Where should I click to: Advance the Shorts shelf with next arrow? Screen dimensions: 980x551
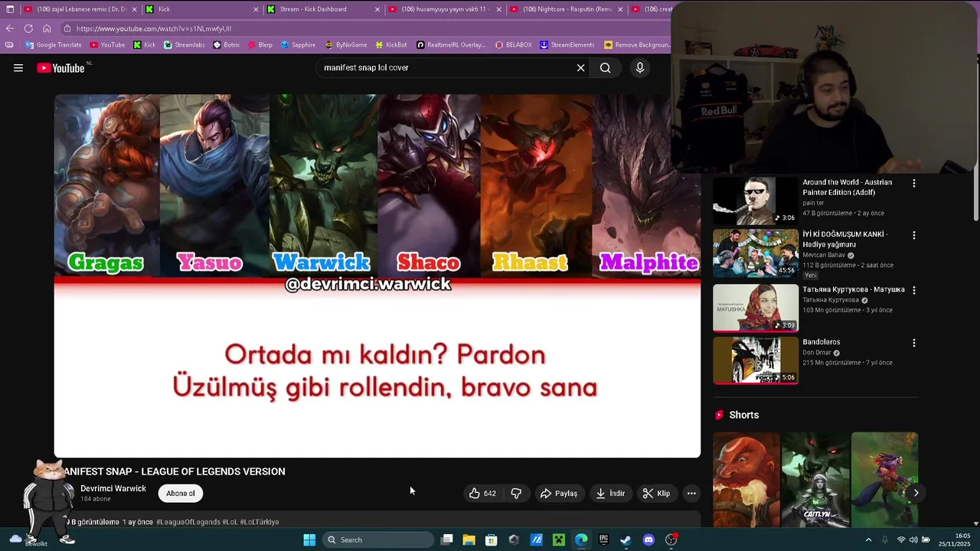916,493
